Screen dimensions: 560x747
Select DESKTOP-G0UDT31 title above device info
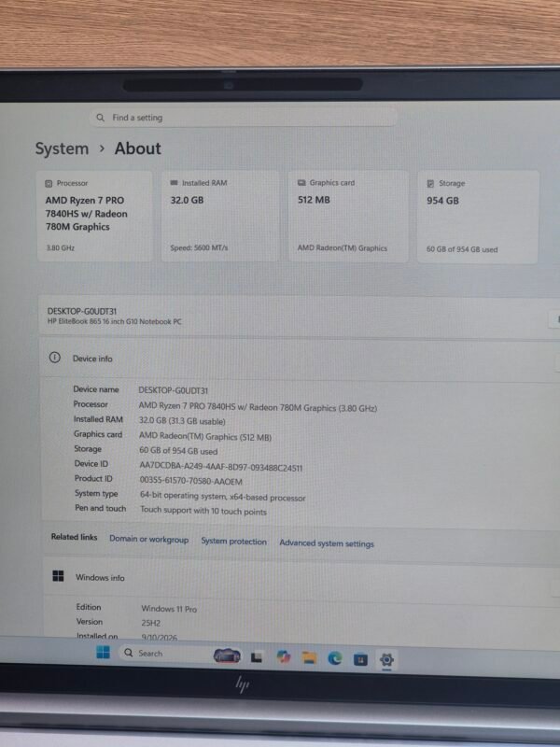(x=82, y=311)
